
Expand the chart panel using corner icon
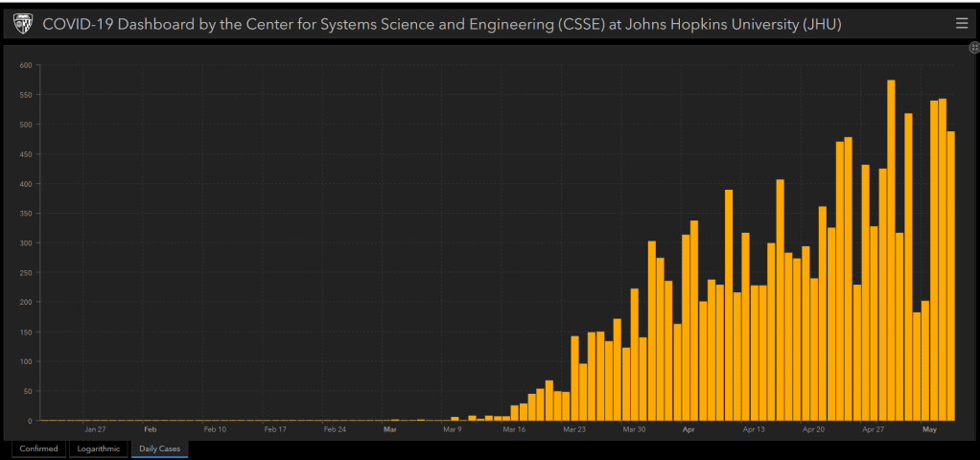[974, 47]
